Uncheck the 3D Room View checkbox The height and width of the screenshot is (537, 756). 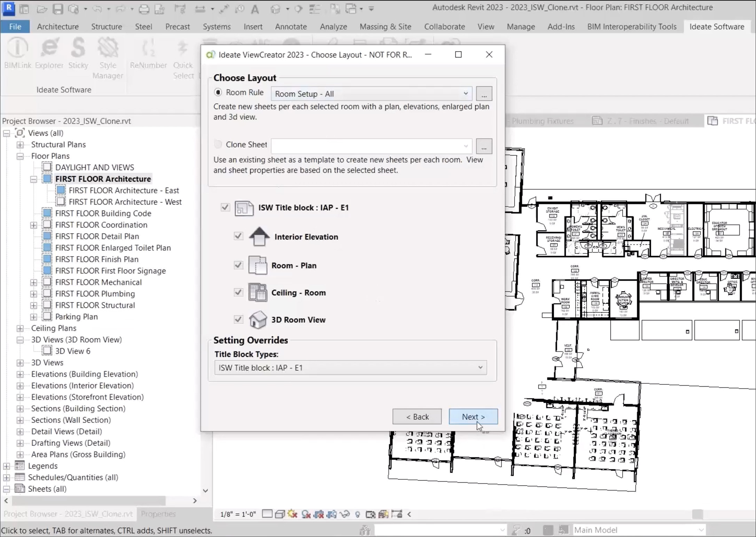(238, 319)
